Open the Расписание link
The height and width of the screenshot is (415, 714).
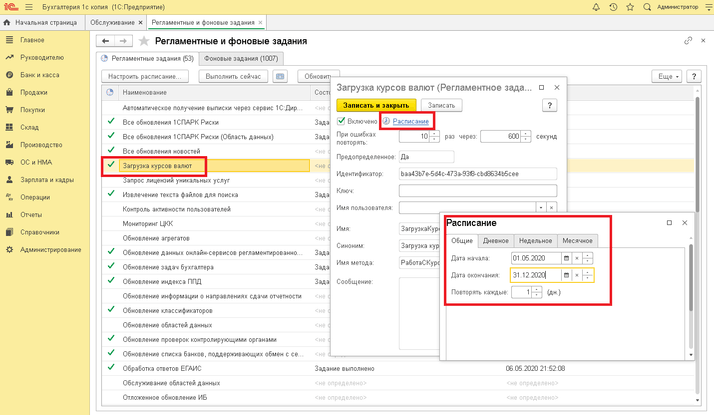coord(411,121)
